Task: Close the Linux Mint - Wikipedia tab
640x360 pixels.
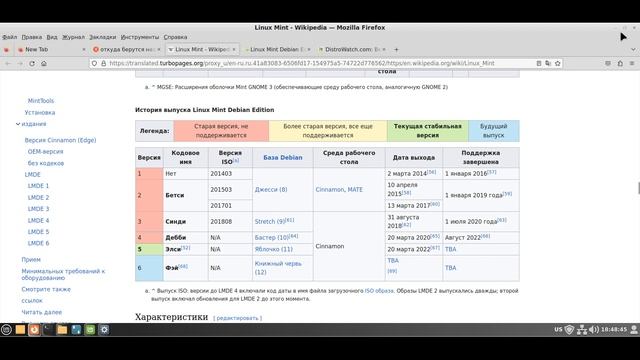Action: tap(234, 49)
